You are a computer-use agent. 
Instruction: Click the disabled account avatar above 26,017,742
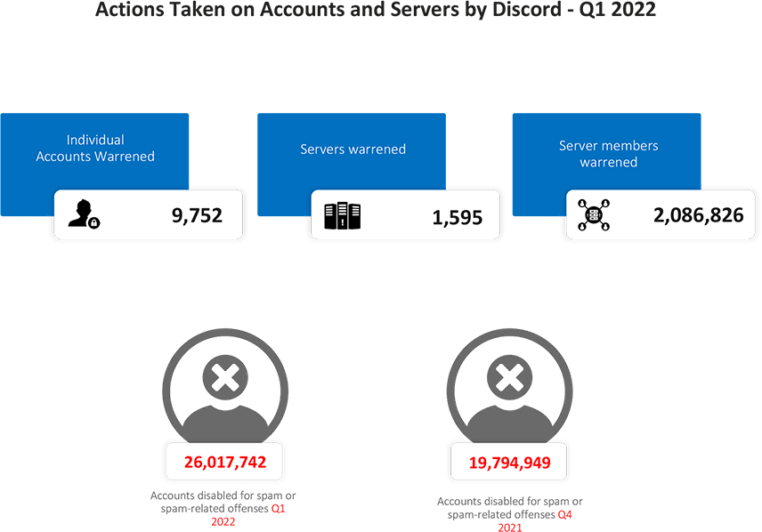[x=225, y=386]
